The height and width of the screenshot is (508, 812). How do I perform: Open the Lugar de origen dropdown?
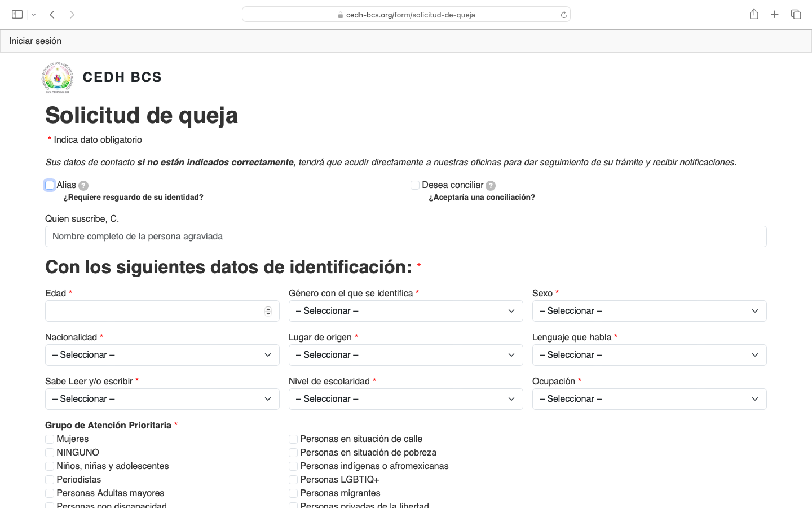pyautogui.click(x=406, y=355)
